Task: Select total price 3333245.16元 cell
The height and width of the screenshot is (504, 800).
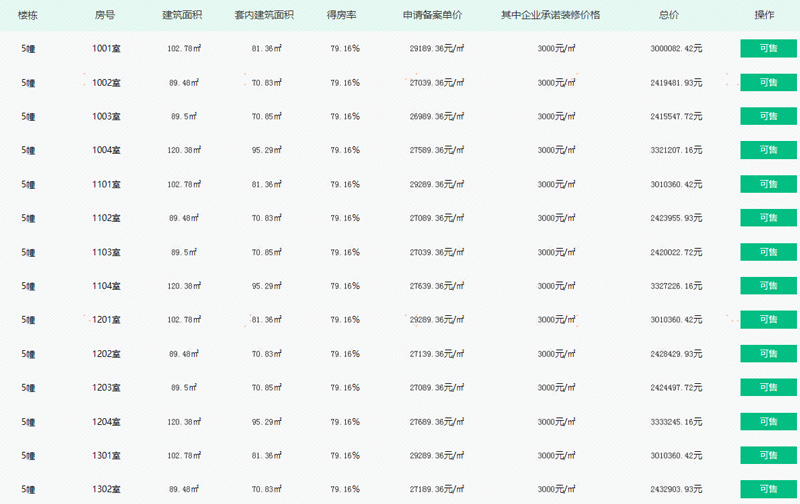Action: pyautogui.click(x=676, y=422)
